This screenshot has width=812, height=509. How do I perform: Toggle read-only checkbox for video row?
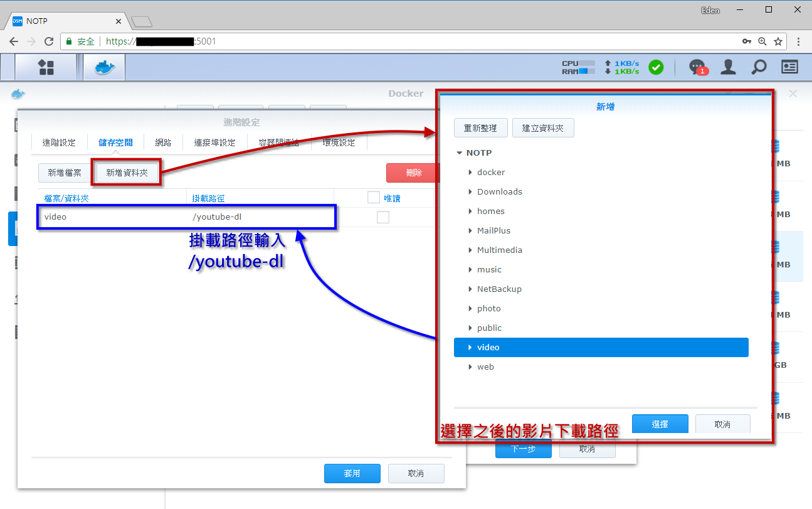pyautogui.click(x=382, y=217)
